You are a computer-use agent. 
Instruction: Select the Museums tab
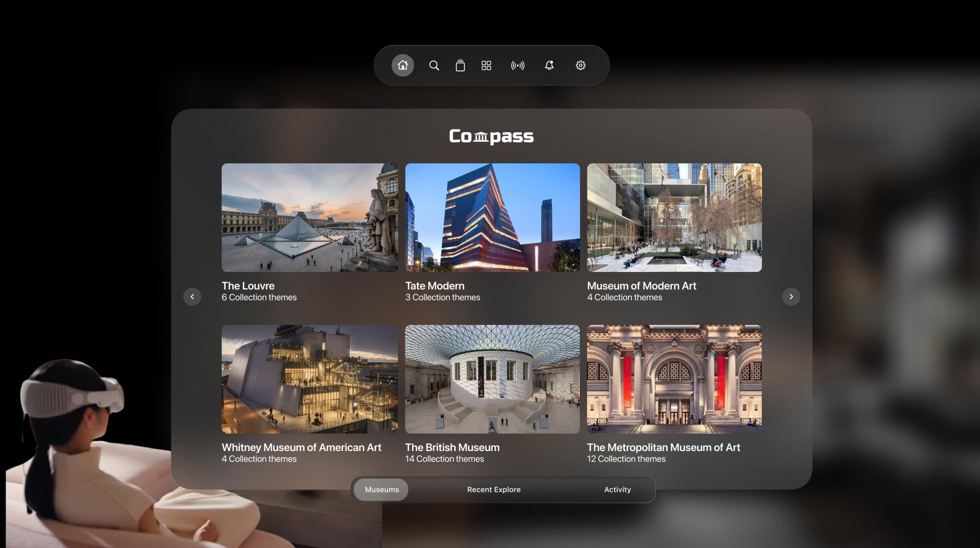point(381,489)
